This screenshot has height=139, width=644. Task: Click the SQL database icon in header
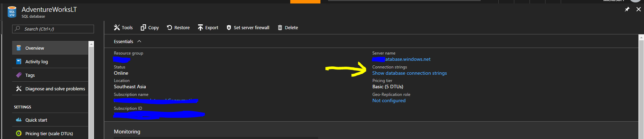pyautogui.click(x=12, y=12)
